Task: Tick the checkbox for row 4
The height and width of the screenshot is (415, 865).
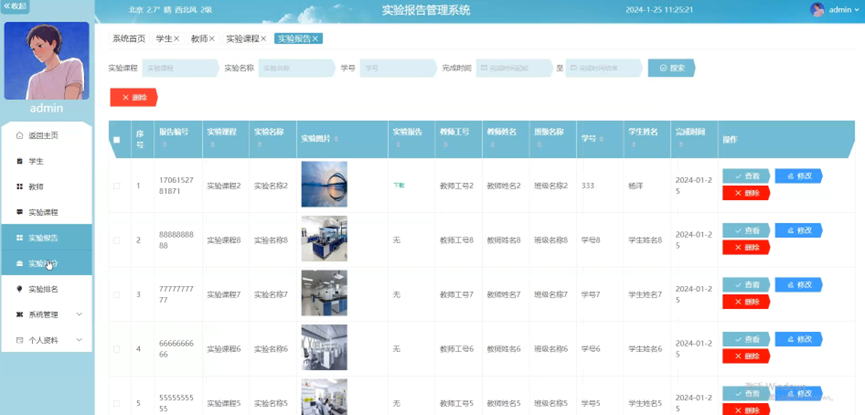Action: (116, 349)
